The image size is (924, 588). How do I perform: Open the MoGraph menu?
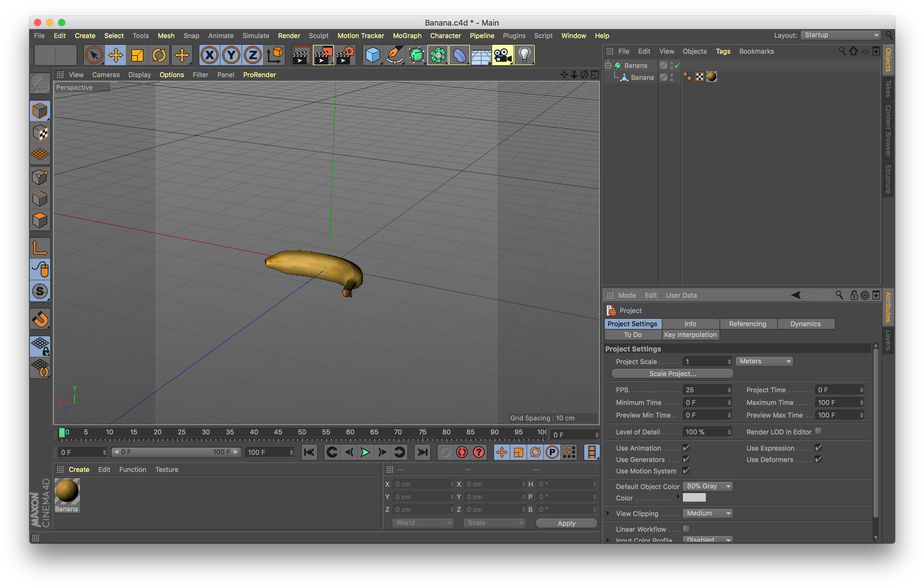(x=407, y=35)
